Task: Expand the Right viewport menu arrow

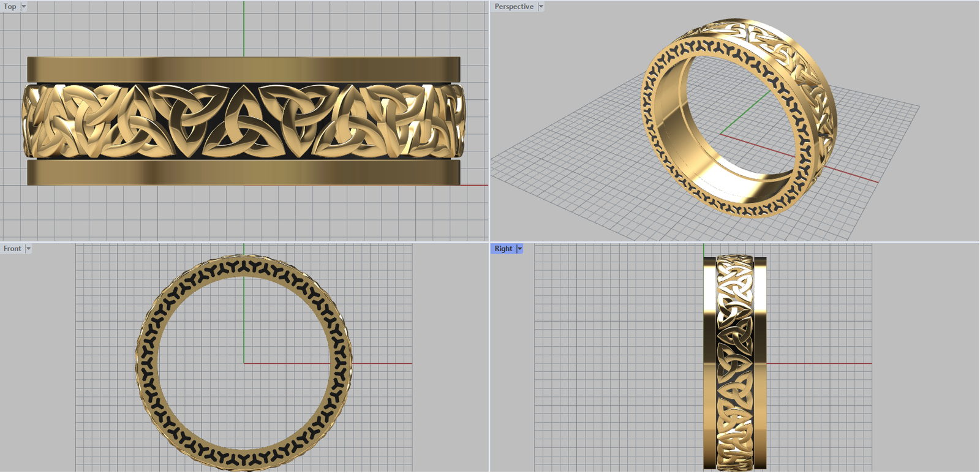Action: point(519,249)
